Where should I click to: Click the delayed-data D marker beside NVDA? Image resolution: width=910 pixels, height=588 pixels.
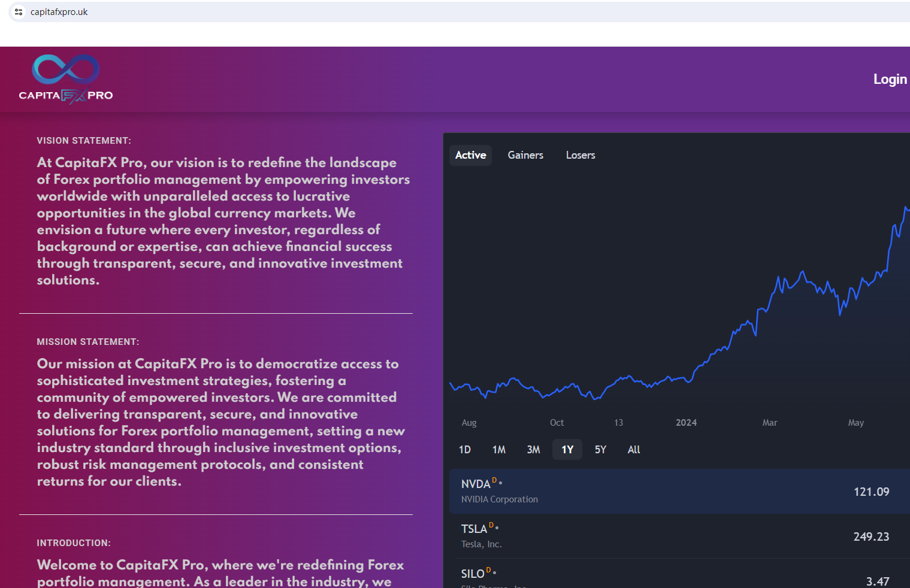(x=494, y=480)
